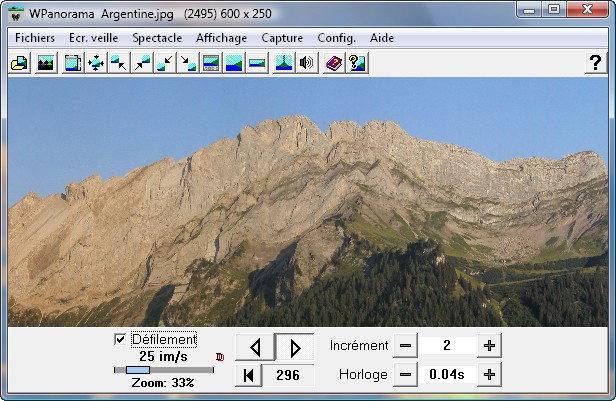The height and width of the screenshot is (401, 616).
Task: Click the zoom slider handle
Action: point(138,370)
